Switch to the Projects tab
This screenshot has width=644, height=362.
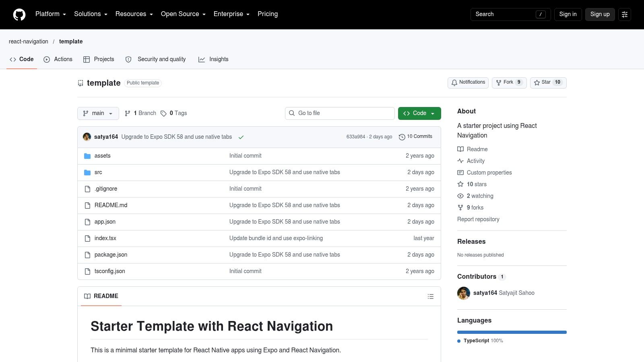(99, 59)
